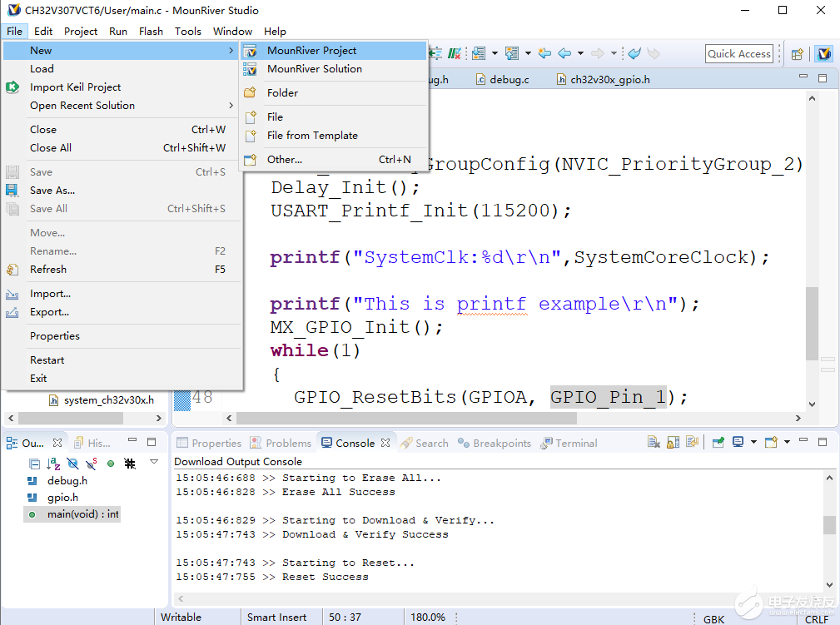Select main(void) : int in Outline
This screenshot has width=840, height=625.
coord(72,514)
